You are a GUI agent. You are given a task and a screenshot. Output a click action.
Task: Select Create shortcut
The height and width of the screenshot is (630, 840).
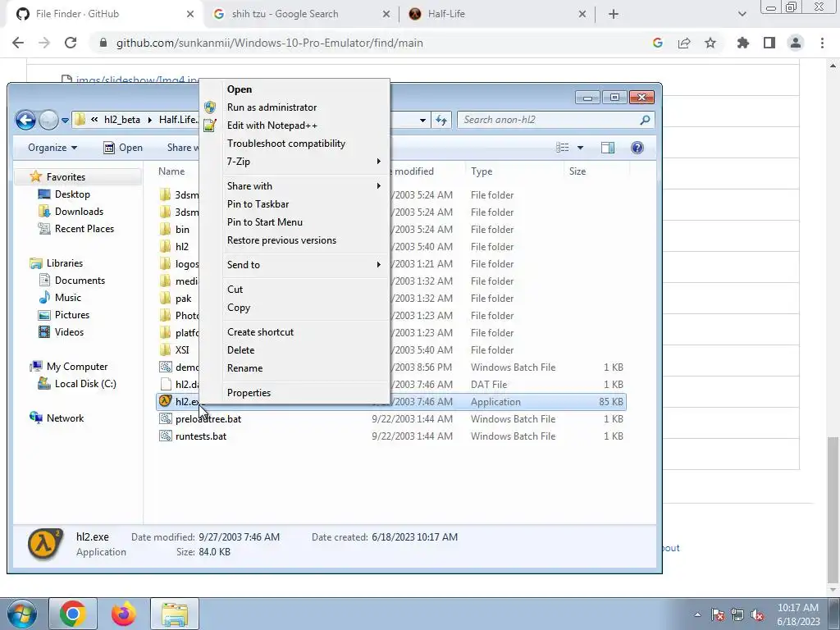point(294,332)
